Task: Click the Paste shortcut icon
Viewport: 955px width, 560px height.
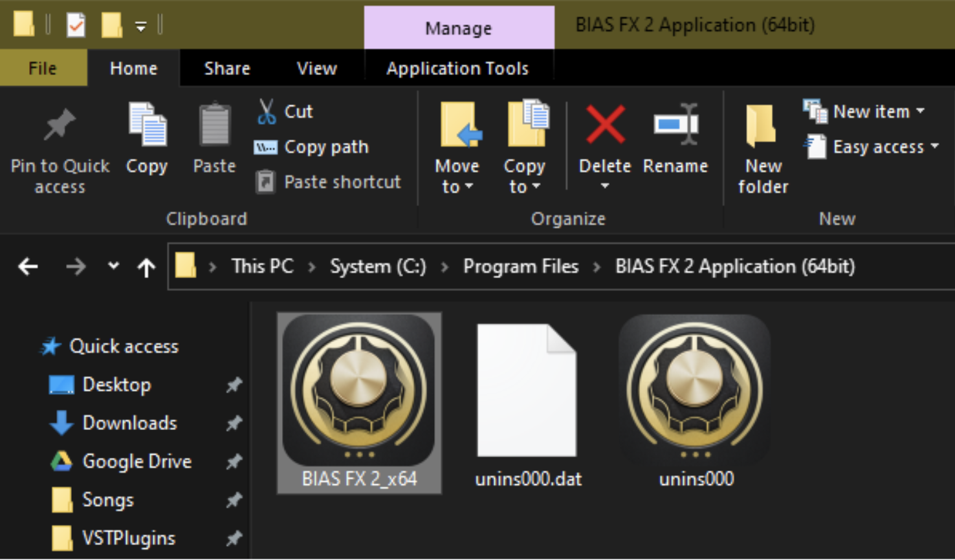Action: click(x=265, y=182)
